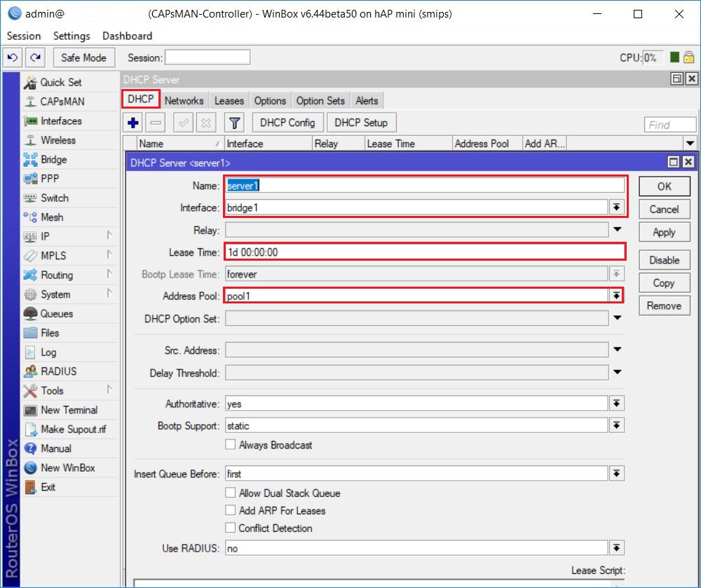Open the Dashboard menu
The height and width of the screenshot is (588, 701).
[x=128, y=36]
